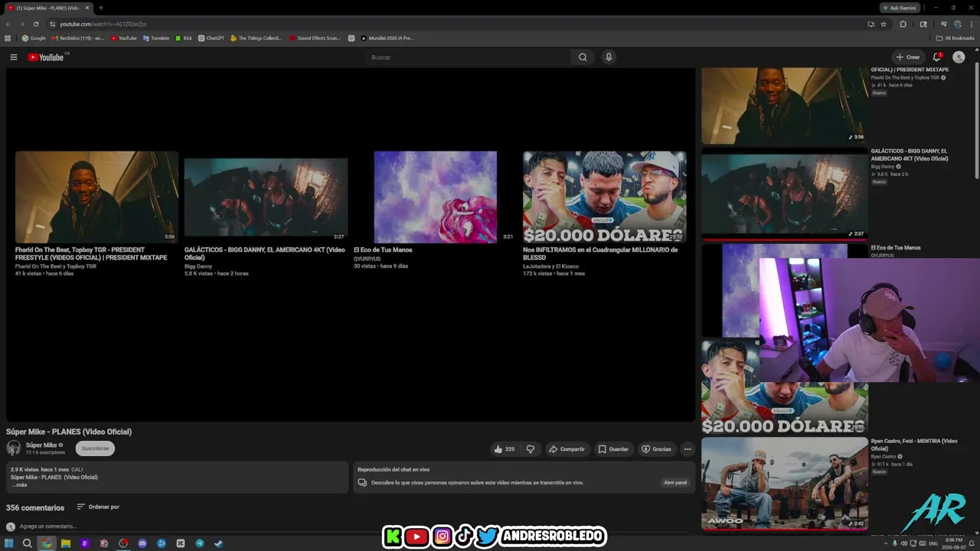The width and height of the screenshot is (980, 551).
Task: Open Chrome profile avatar in toolbar
Action: [x=957, y=24]
